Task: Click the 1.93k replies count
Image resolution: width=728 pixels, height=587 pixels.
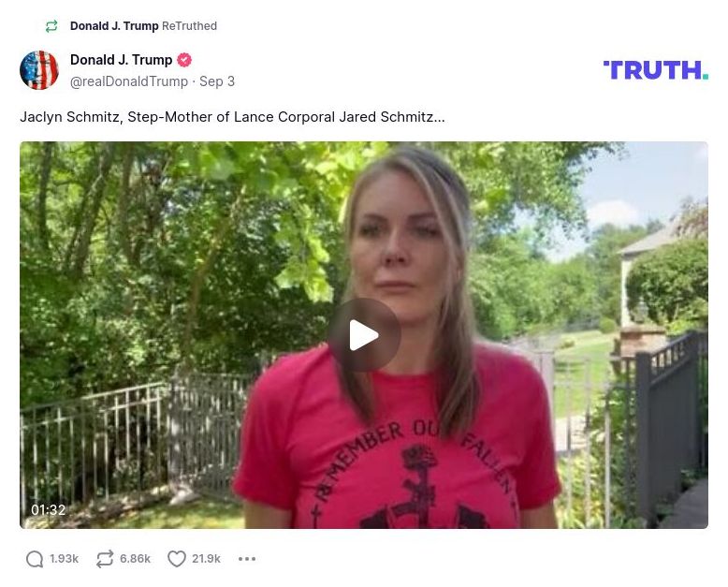Action: (x=64, y=559)
